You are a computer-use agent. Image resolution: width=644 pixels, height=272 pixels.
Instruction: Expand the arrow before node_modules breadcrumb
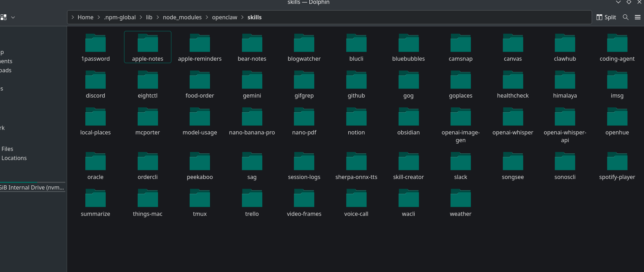[x=158, y=17]
